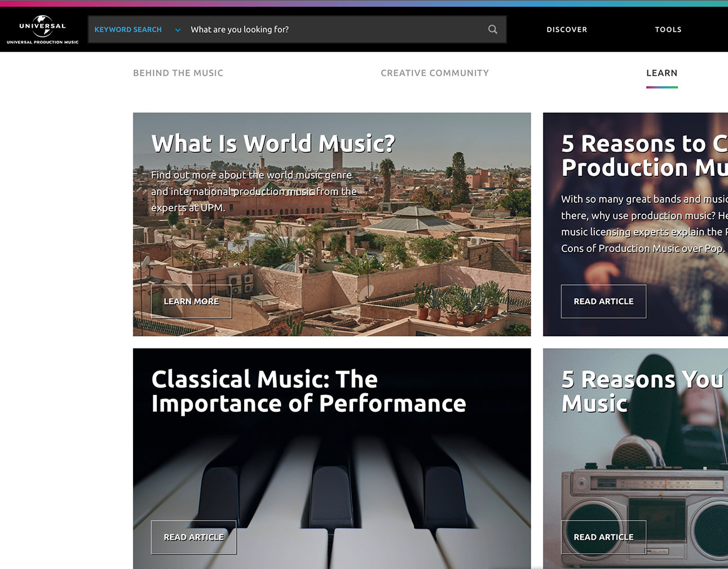This screenshot has width=728, height=569.
Task: Click the 'With so many great bands' text
Action: 645,224
